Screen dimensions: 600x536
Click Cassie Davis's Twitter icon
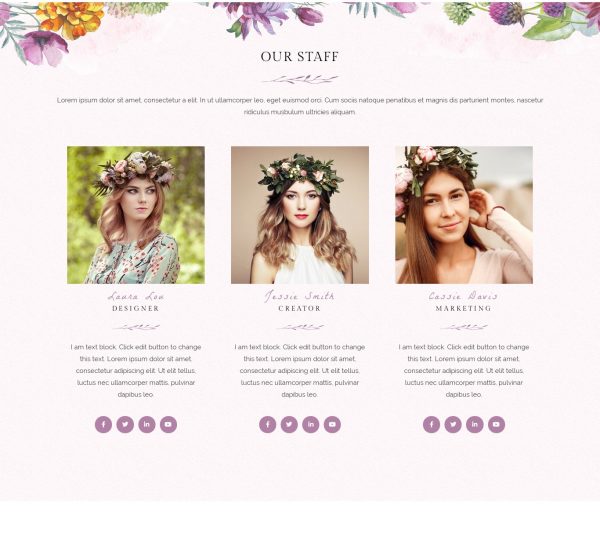point(453,424)
